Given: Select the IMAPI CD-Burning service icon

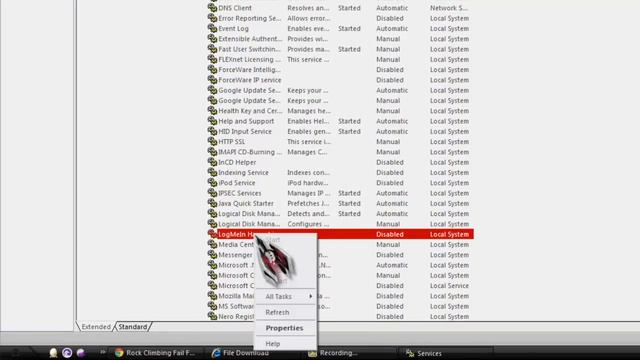Looking at the screenshot, I should (212, 152).
